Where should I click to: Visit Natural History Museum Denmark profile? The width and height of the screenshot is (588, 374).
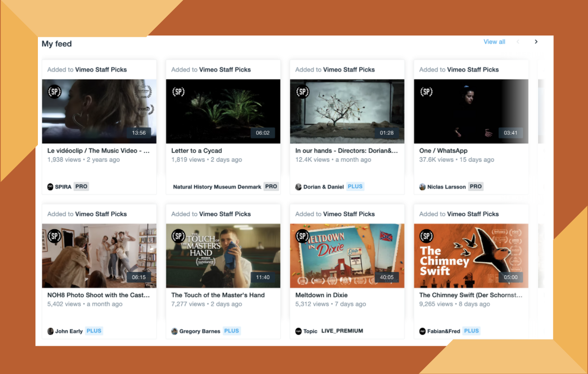tap(217, 187)
